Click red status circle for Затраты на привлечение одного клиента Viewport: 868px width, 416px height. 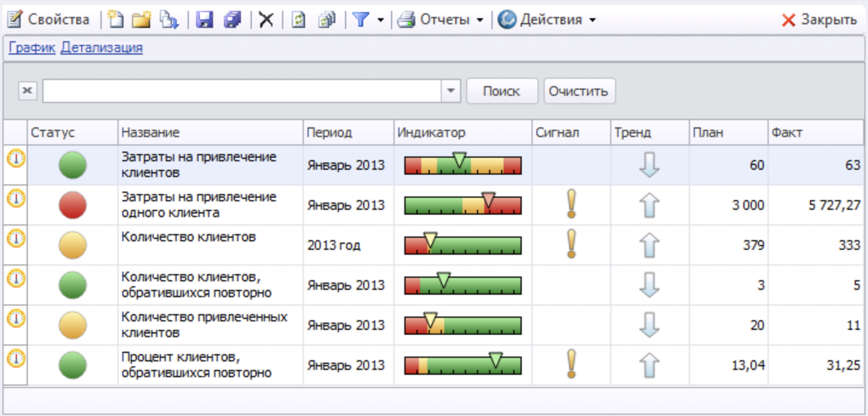click(x=72, y=205)
